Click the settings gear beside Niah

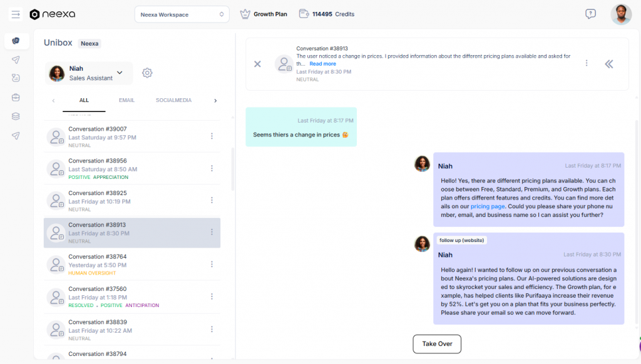click(x=147, y=73)
